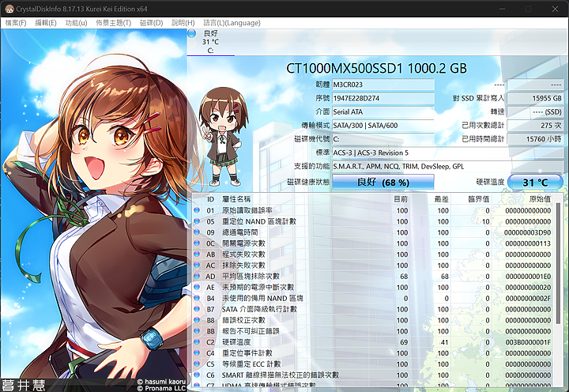Click raw value 00000000002F in row B4

[528, 299]
